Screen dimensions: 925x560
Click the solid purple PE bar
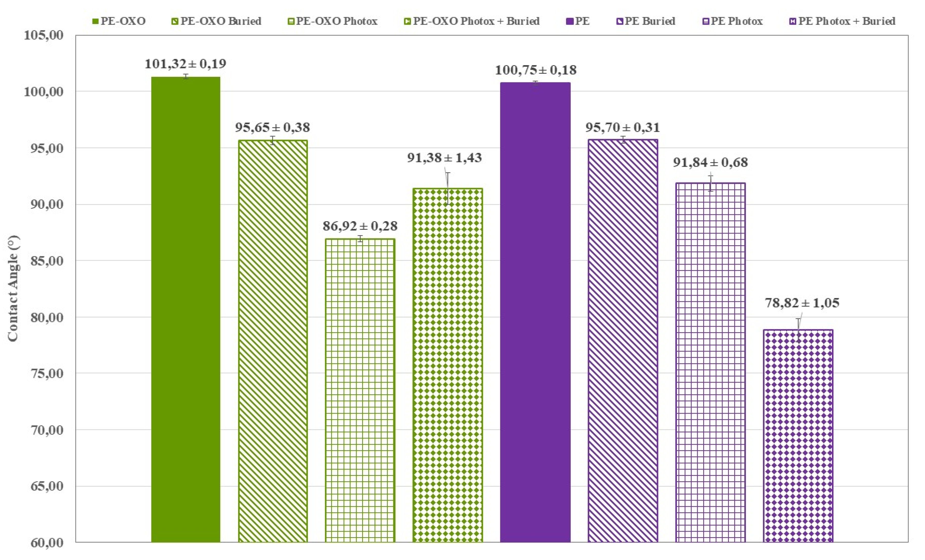coord(535,312)
